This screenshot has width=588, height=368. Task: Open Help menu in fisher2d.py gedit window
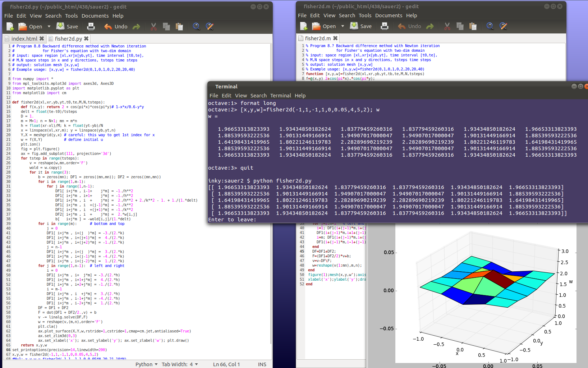[x=118, y=16]
